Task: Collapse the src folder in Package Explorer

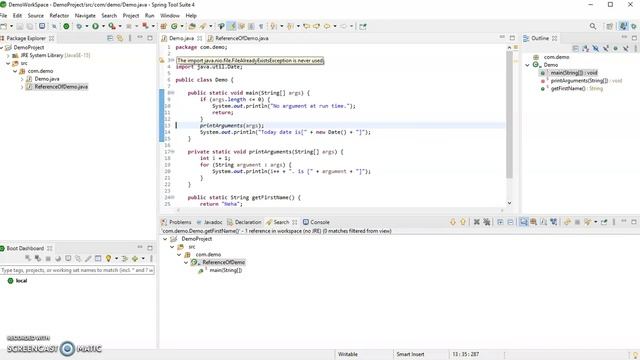Action: click(8, 63)
